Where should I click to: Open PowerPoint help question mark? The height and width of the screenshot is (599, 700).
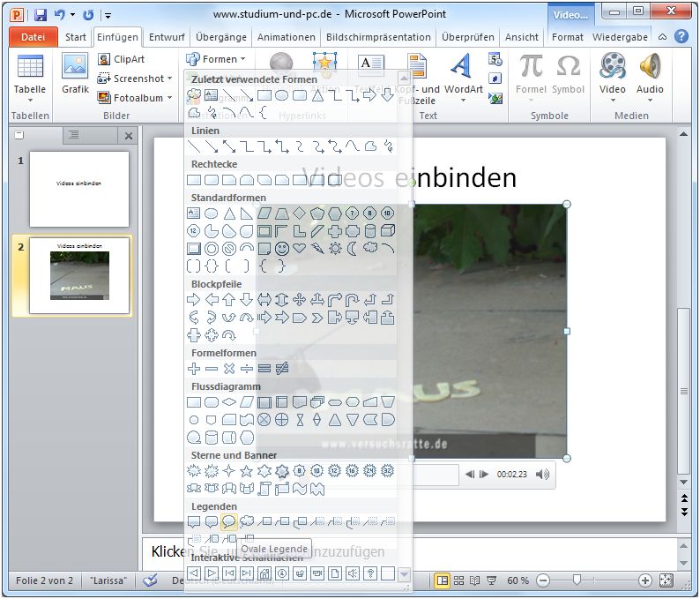pyautogui.click(x=681, y=37)
